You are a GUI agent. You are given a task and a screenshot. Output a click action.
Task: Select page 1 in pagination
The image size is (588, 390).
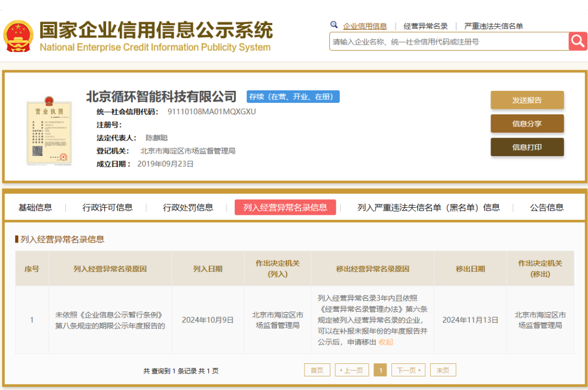[x=380, y=370]
